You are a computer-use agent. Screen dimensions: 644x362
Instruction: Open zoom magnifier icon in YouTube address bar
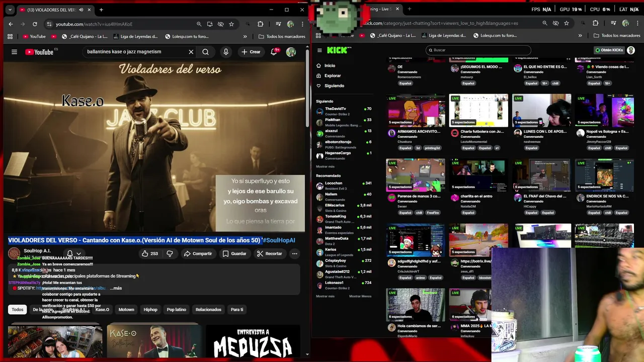[x=199, y=24]
